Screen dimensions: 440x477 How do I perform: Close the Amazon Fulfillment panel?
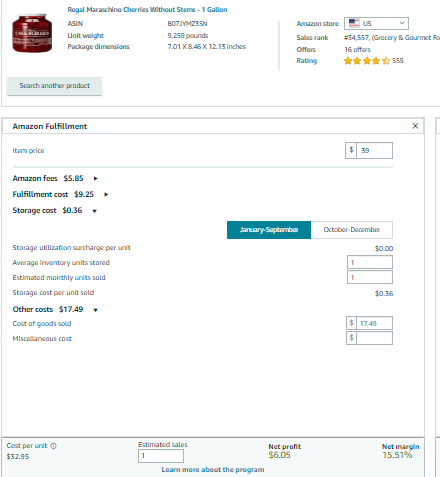(x=415, y=126)
